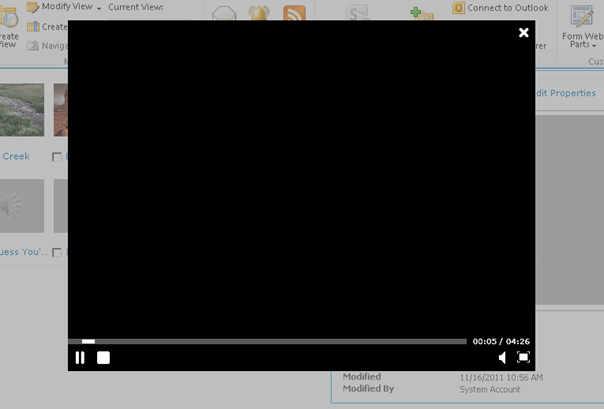Screen dimensions: 604x409
Task: Open the 'uess You'...' item link
Action: pyautogui.click(x=24, y=252)
